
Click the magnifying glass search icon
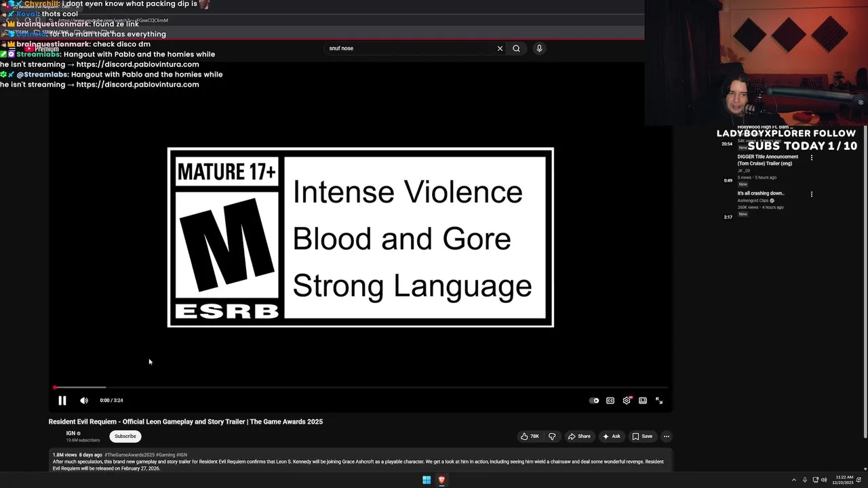point(517,48)
